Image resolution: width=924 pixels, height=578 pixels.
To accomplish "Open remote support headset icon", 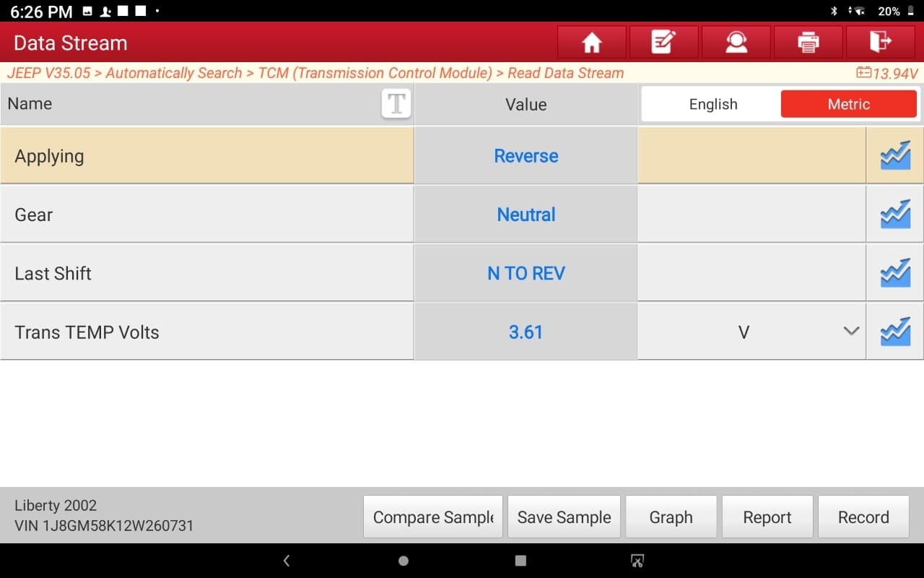I will (736, 43).
